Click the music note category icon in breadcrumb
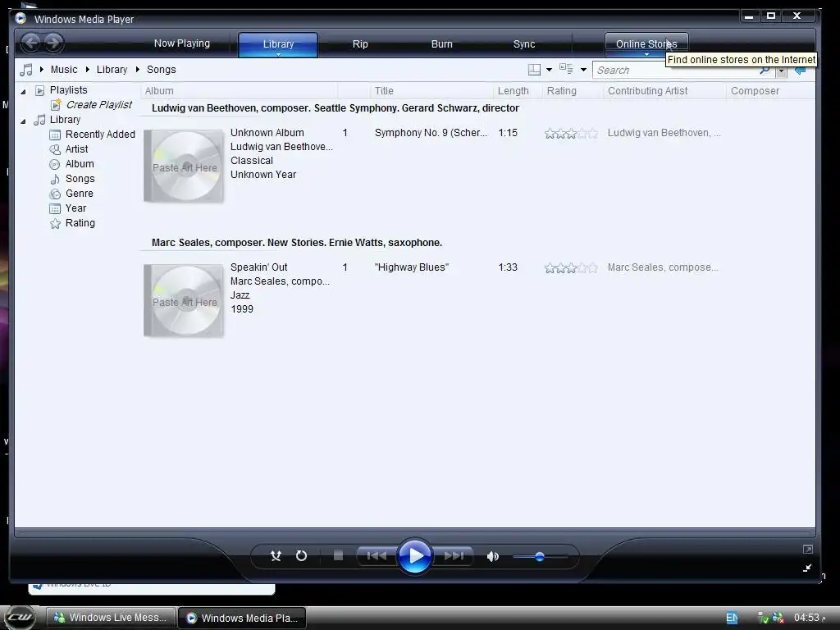This screenshot has width=840, height=630. pyautogui.click(x=25, y=70)
